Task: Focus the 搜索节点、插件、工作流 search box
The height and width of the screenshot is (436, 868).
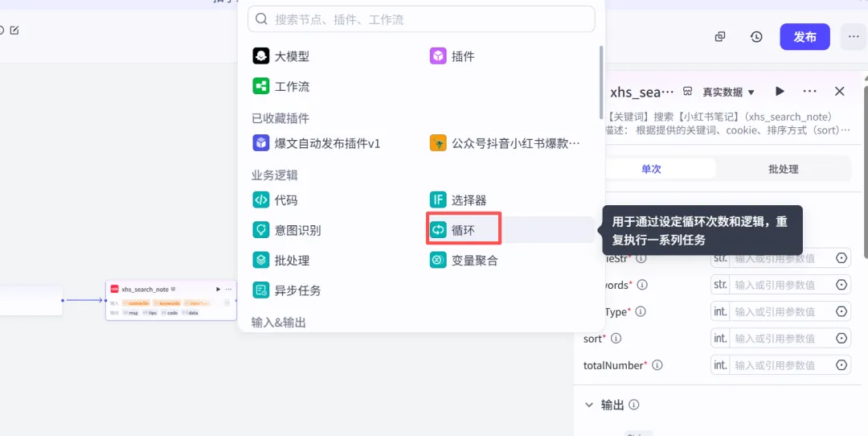Action: pos(421,19)
